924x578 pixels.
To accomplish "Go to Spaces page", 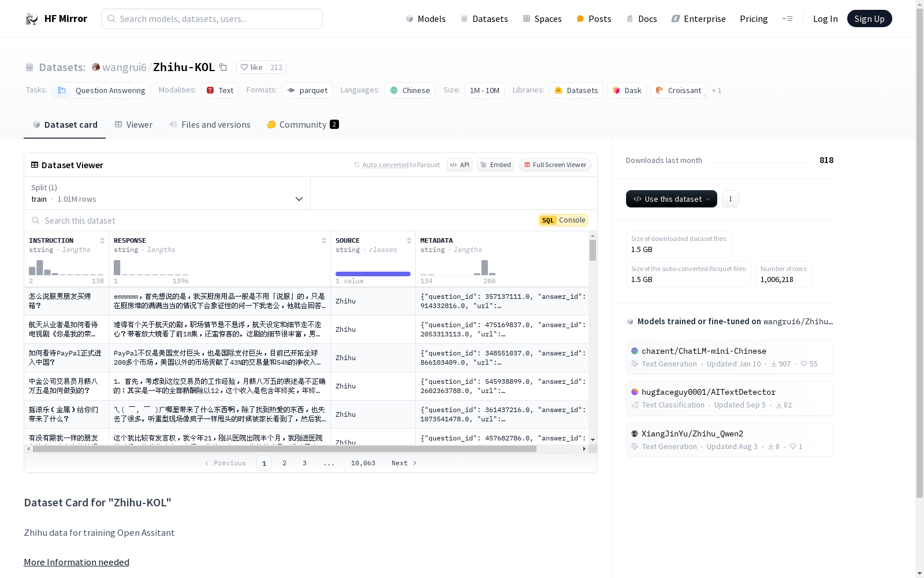I will [542, 19].
